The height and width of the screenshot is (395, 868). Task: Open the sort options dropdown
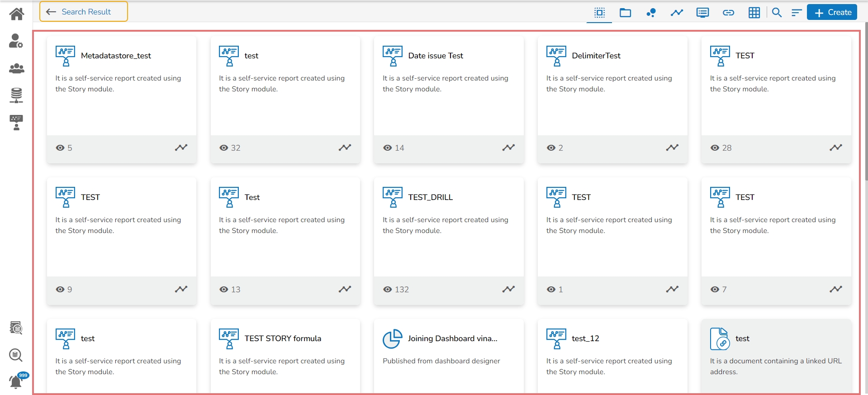pyautogui.click(x=797, y=13)
